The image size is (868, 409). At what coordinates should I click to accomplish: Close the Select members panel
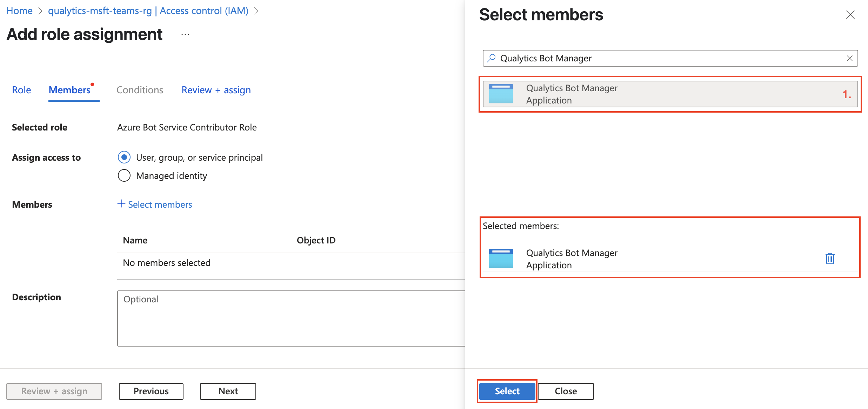[850, 15]
